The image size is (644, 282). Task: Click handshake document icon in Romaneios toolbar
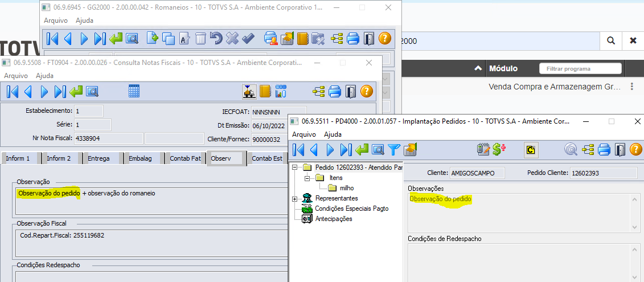coord(288,39)
